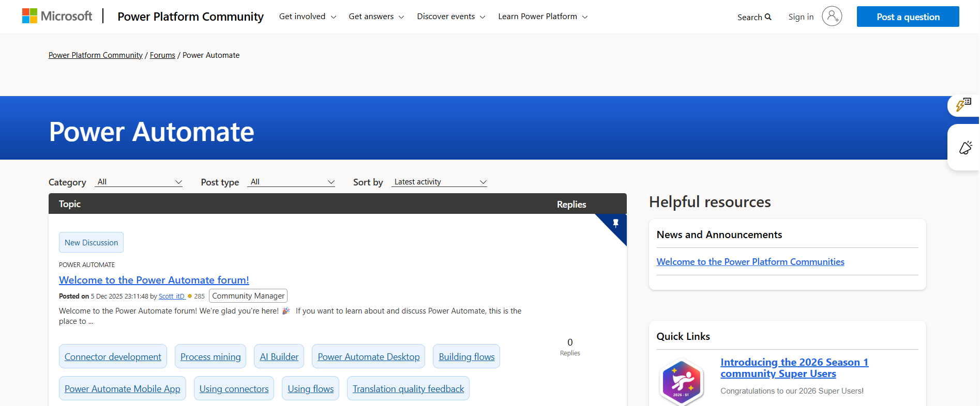Expand the Learn Power Platform menu

coord(543,17)
